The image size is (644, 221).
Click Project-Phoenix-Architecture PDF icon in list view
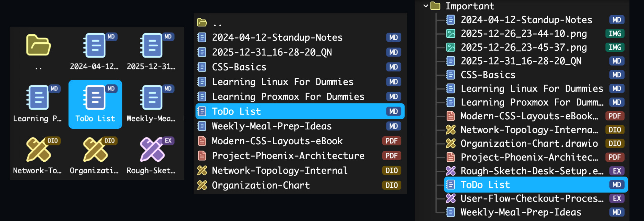pos(202,156)
